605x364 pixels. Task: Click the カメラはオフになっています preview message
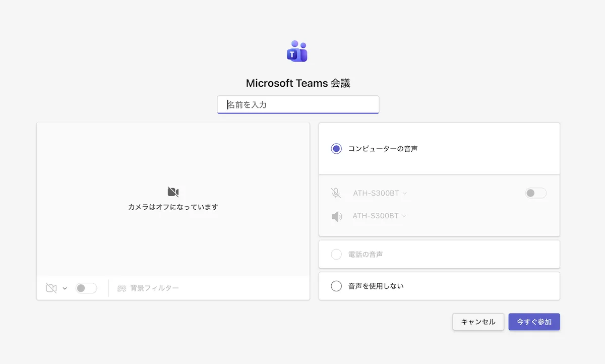(173, 207)
